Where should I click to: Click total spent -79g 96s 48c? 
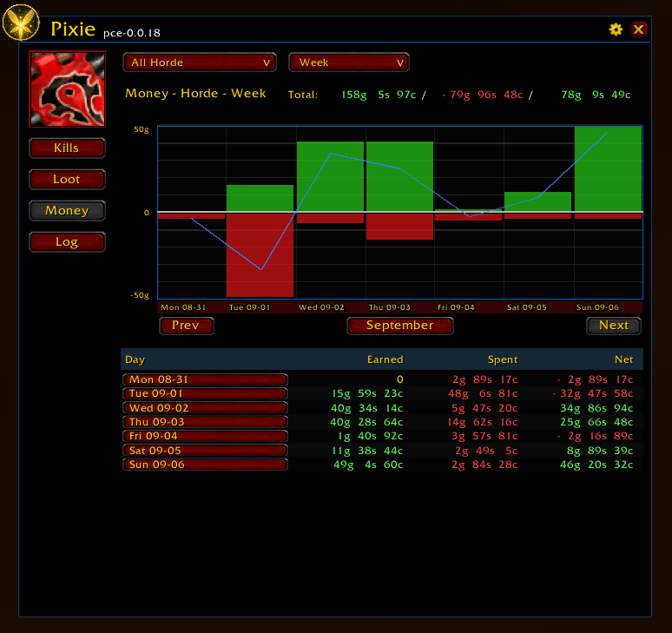(x=482, y=95)
